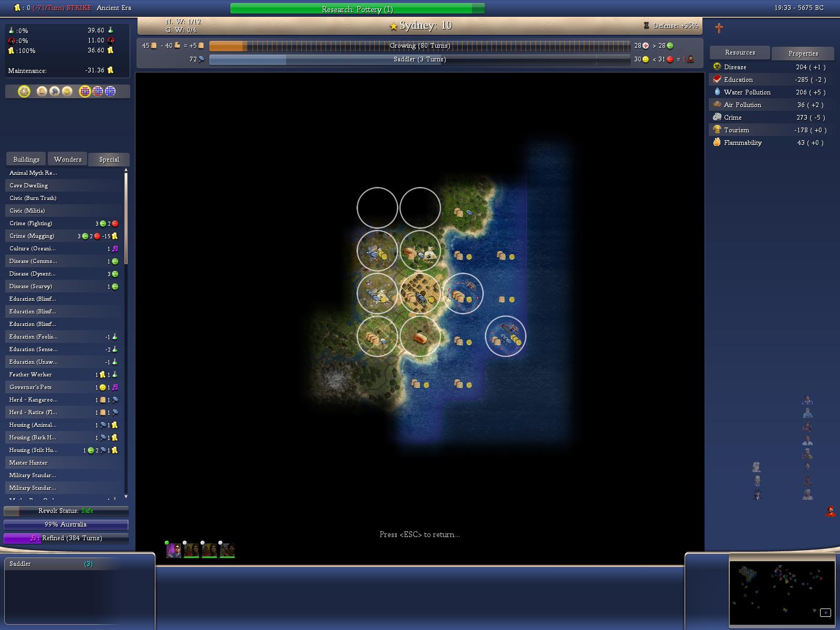
Task: Toggle the emphasize production hammer icon
Action: 55,91
